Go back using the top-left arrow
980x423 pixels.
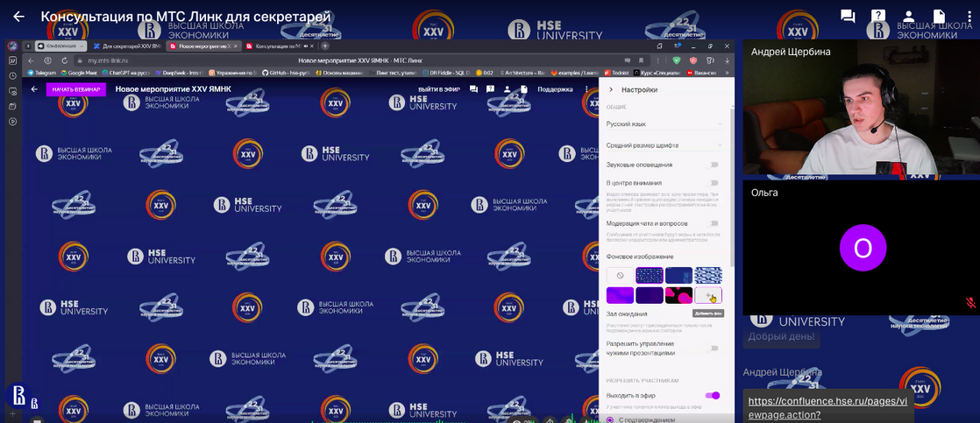pyautogui.click(x=18, y=17)
